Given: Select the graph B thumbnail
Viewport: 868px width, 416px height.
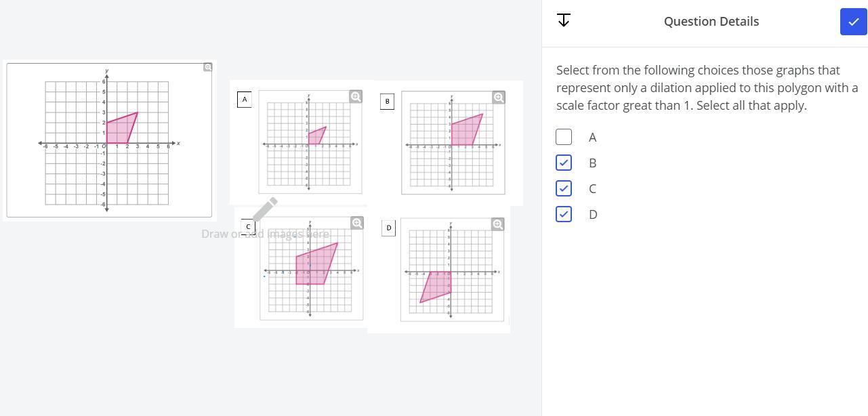Looking at the screenshot, I should 453,143.
